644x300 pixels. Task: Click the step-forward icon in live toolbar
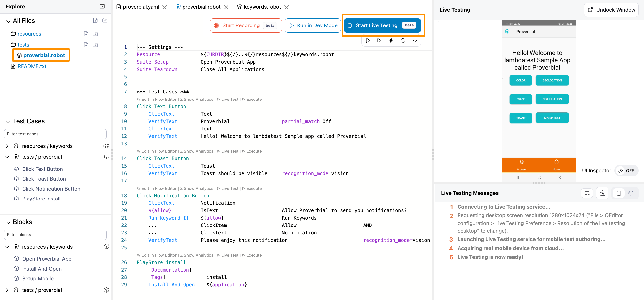point(379,40)
